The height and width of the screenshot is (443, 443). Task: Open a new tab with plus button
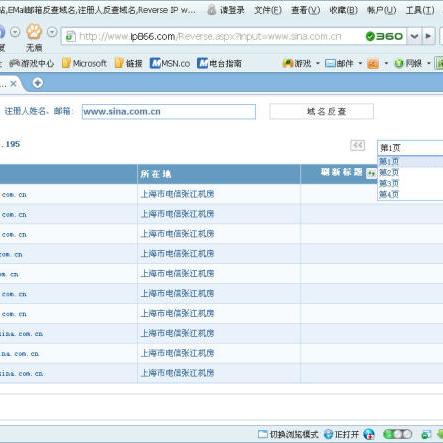(38, 83)
